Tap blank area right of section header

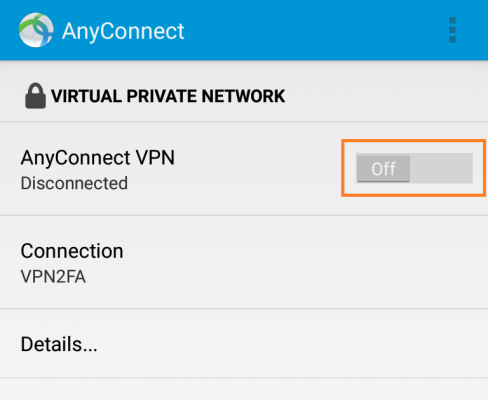383,96
